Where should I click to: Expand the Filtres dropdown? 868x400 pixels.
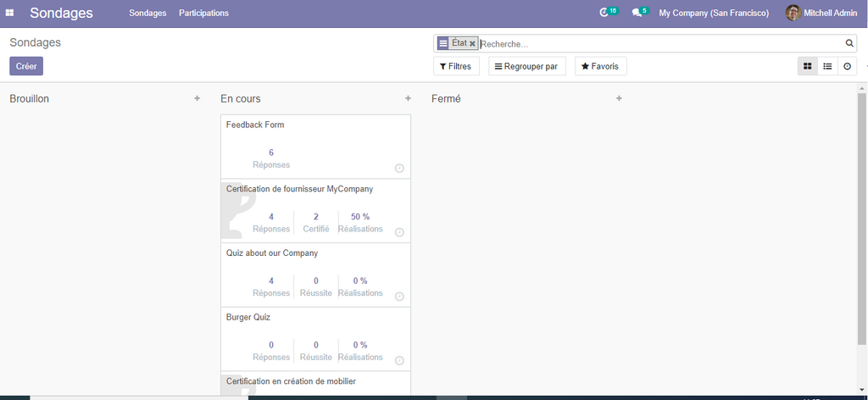click(456, 66)
